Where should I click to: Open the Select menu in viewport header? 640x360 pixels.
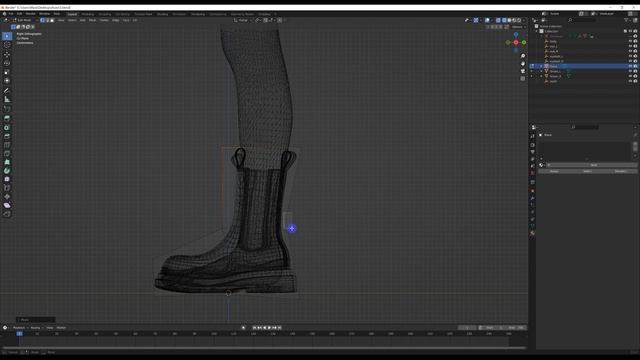(72, 20)
